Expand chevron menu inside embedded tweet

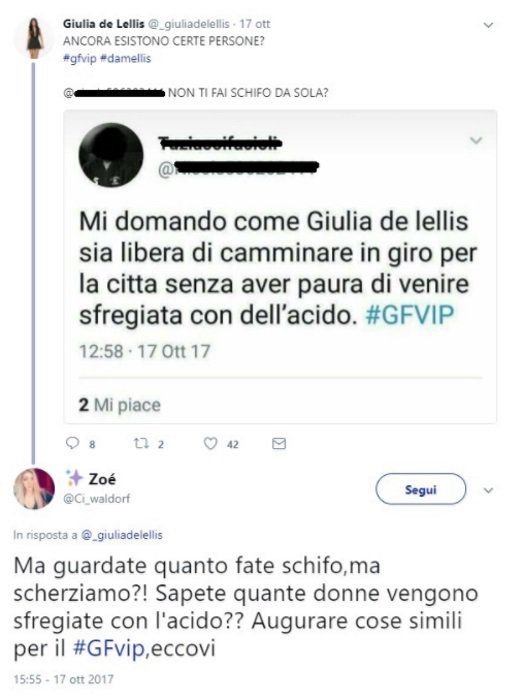[x=476, y=141]
